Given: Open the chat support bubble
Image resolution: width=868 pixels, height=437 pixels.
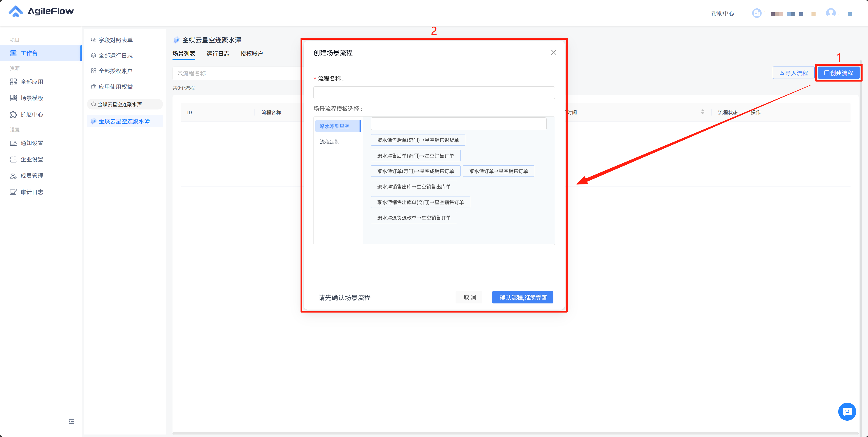Looking at the screenshot, I should coord(847,411).
